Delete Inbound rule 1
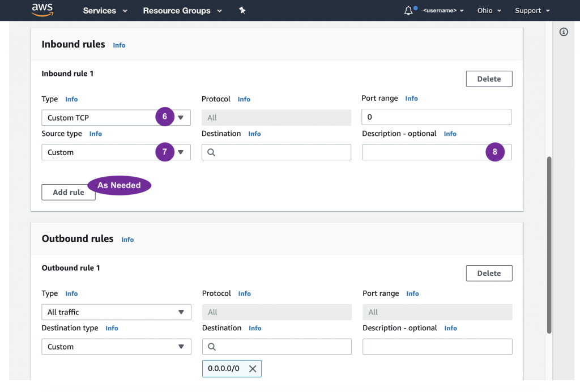Screen dimensions: 580x392 489,79
